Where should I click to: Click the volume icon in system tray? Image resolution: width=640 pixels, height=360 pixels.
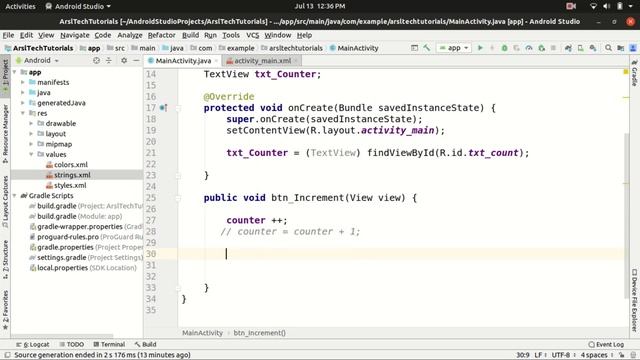(607, 6)
